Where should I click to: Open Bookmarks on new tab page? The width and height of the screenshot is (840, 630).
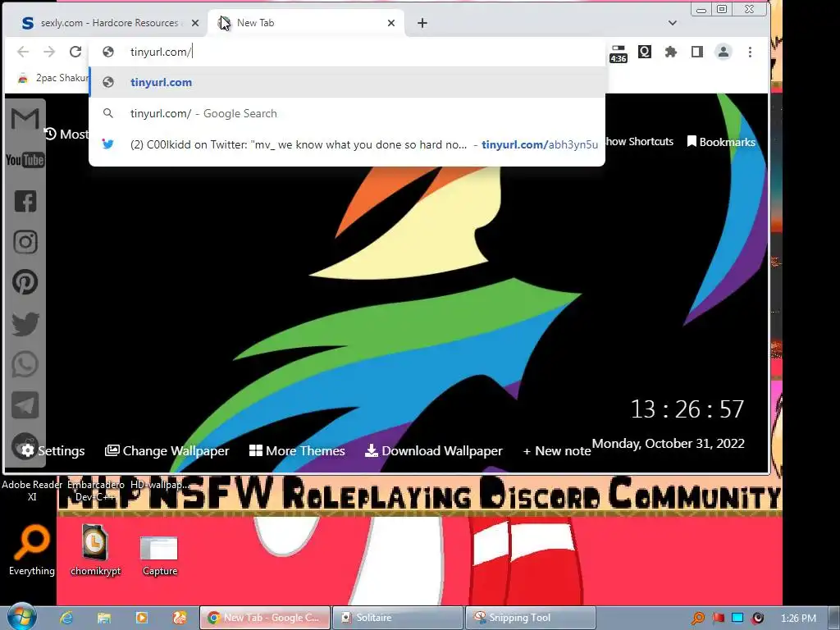pos(721,141)
